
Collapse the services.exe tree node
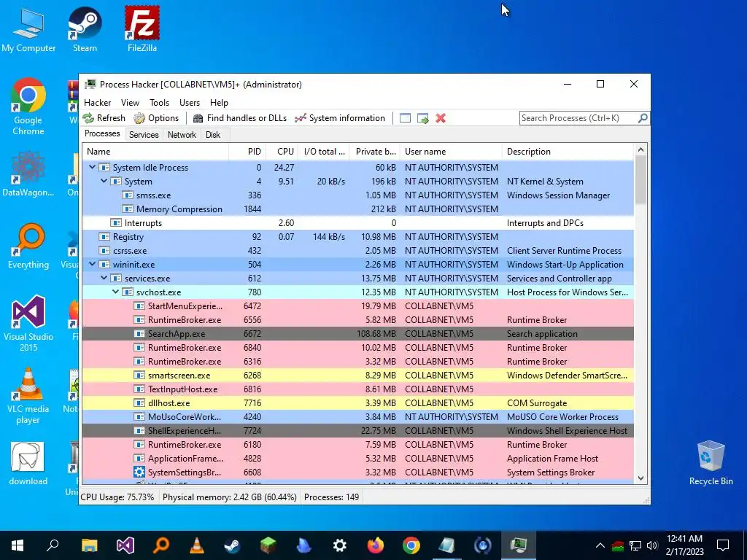pos(104,278)
